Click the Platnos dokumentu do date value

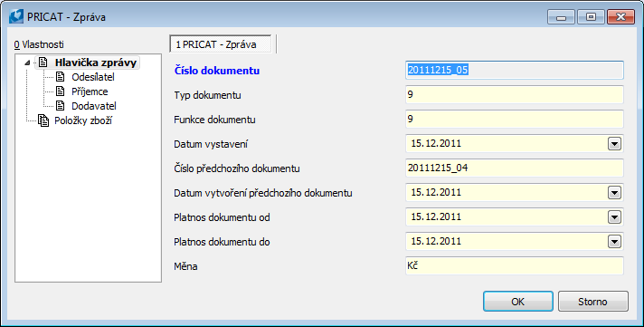point(436,242)
